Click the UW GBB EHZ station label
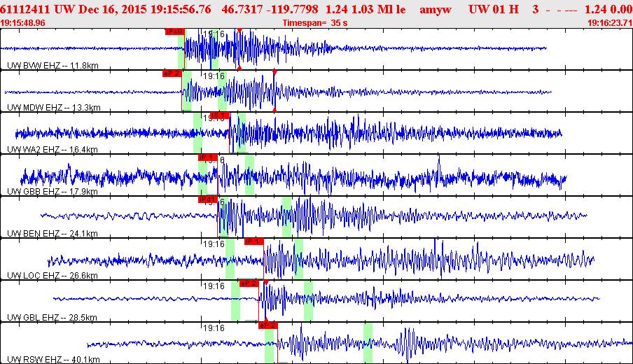633x364 pixels. click(53, 192)
